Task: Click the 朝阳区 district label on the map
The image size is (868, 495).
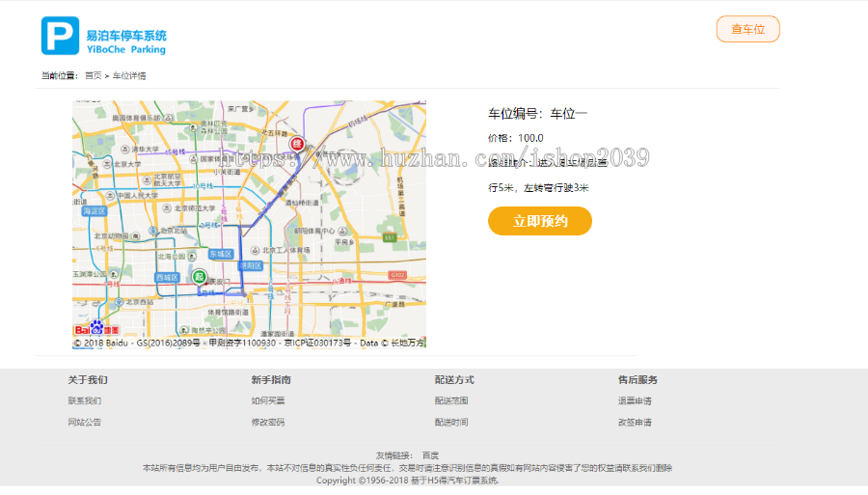Action: tap(250, 265)
